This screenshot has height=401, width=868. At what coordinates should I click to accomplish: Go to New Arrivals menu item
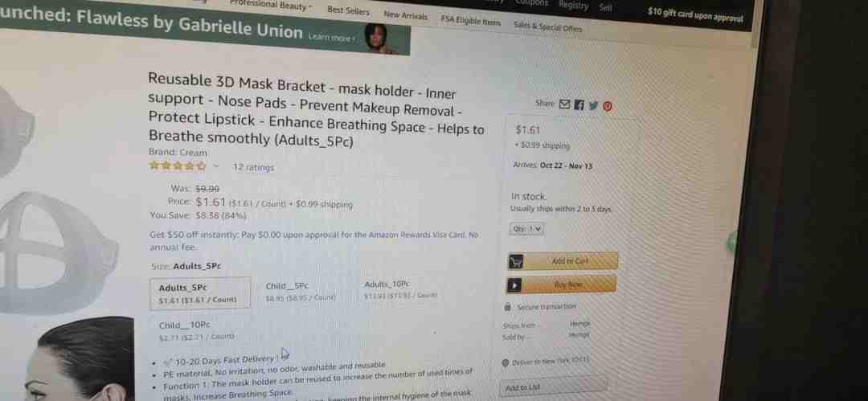405,16
